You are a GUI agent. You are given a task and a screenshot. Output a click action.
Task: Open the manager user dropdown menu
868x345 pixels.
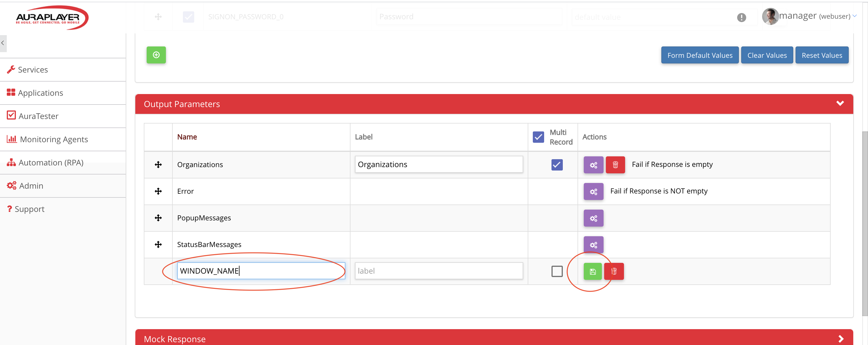(x=815, y=16)
